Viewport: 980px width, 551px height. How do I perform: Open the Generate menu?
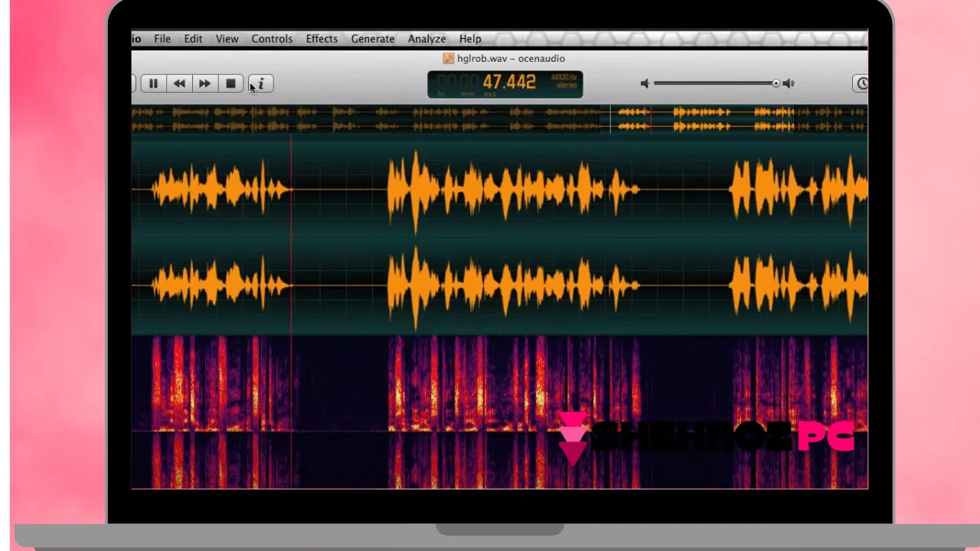(373, 39)
